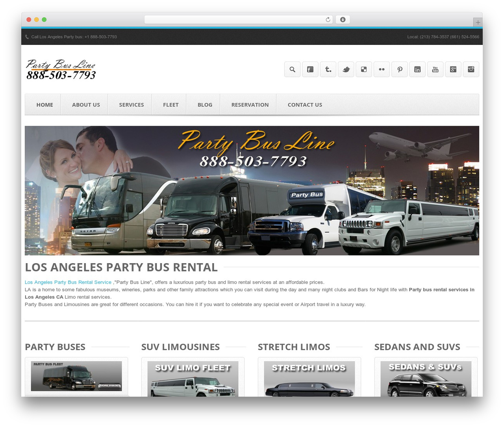This screenshot has width=504, height=427.
Task: Open the Stretch Limos thumbnail
Action: coord(309,379)
